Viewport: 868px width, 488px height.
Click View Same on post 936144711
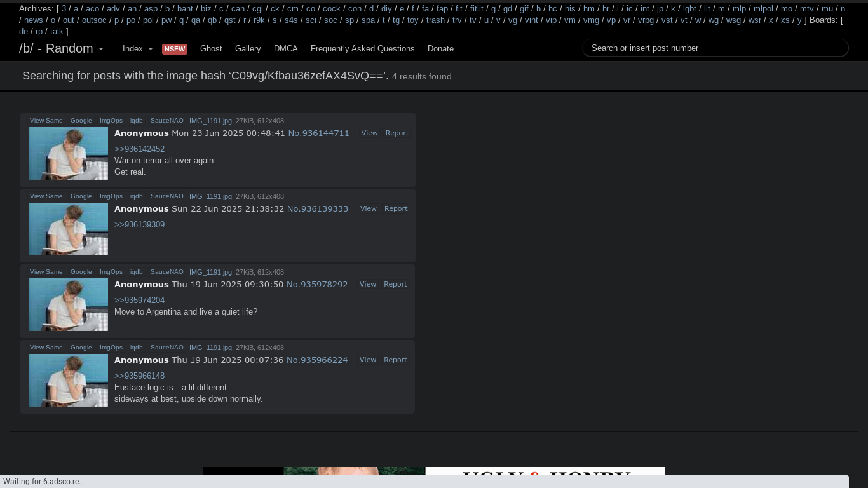[46, 121]
